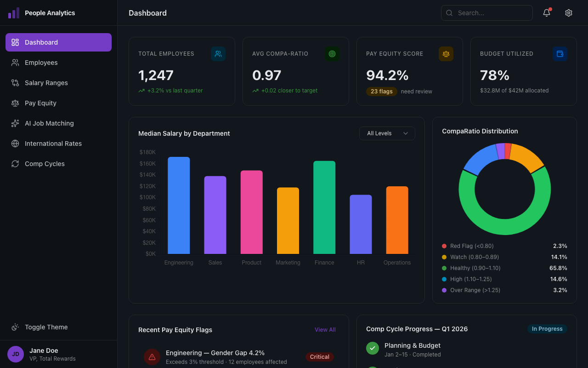Select the Dashboard menu item
The width and height of the screenshot is (588, 368).
(41, 42)
